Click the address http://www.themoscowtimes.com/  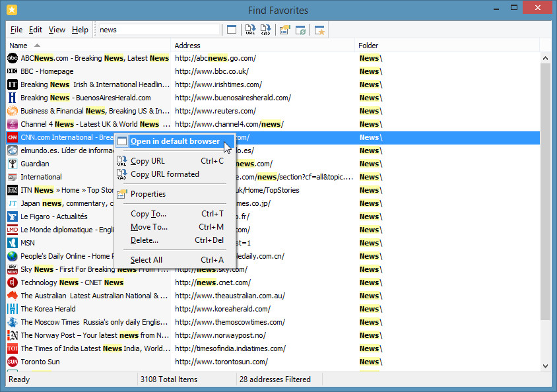pos(230,322)
